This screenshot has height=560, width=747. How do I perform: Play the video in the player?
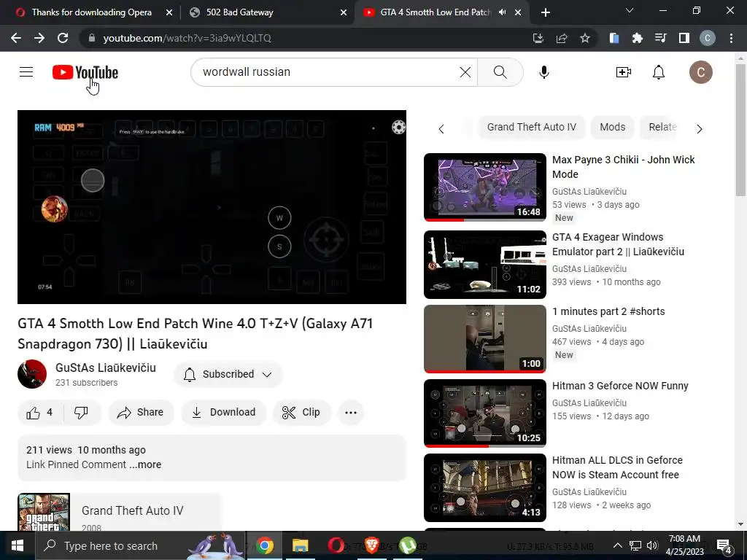[x=212, y=207]
